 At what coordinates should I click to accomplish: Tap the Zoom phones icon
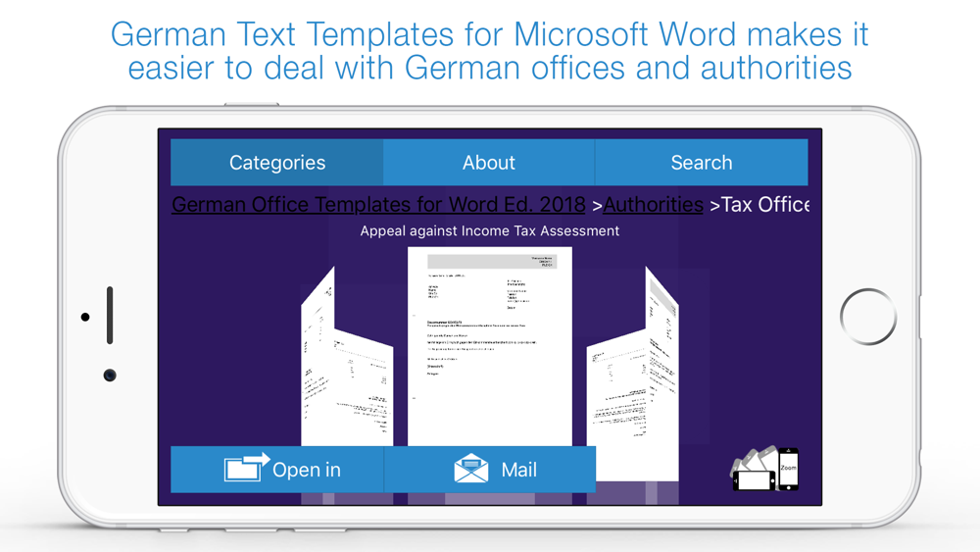coord(764,469)
